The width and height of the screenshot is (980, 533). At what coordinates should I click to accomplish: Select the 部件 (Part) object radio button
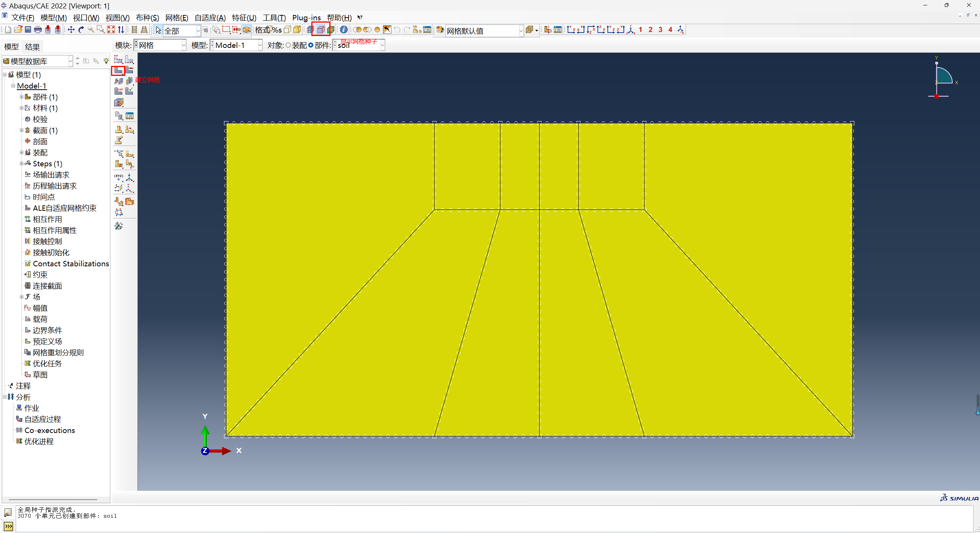(311, 45)
